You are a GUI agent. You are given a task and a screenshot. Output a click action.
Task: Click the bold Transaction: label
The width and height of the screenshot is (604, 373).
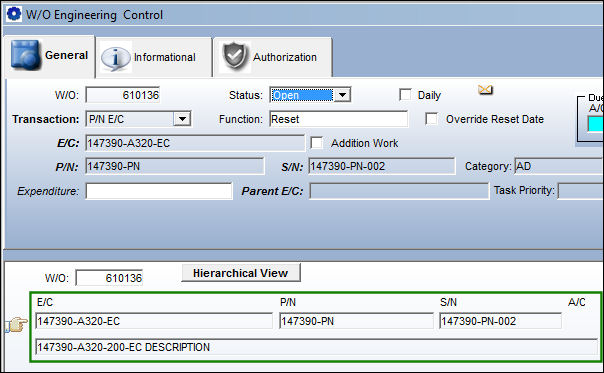click(45, 119)
